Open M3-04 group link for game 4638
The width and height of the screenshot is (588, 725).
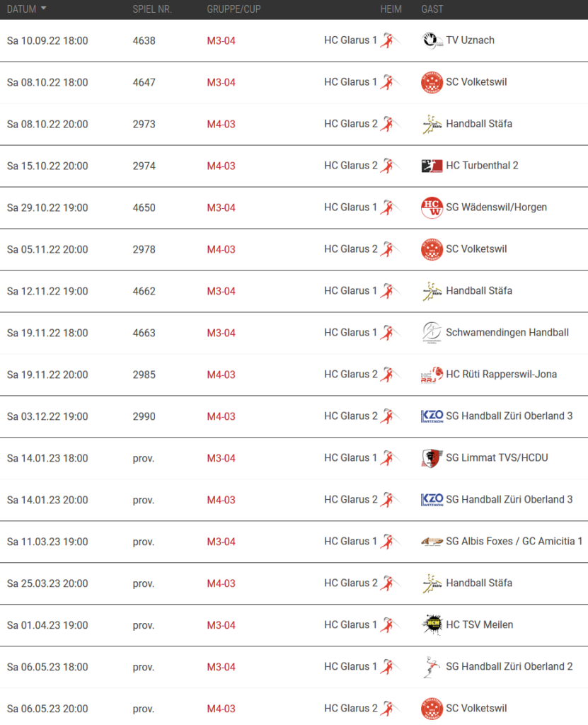[221, 40]
